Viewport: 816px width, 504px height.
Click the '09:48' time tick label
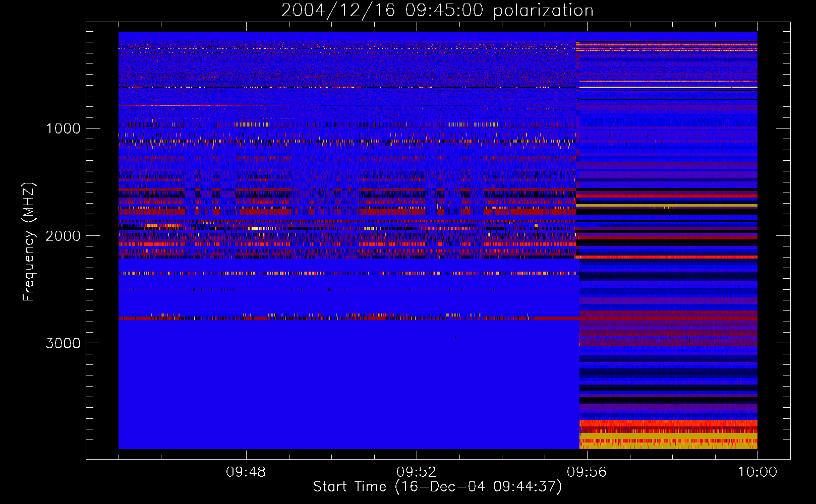246,472
